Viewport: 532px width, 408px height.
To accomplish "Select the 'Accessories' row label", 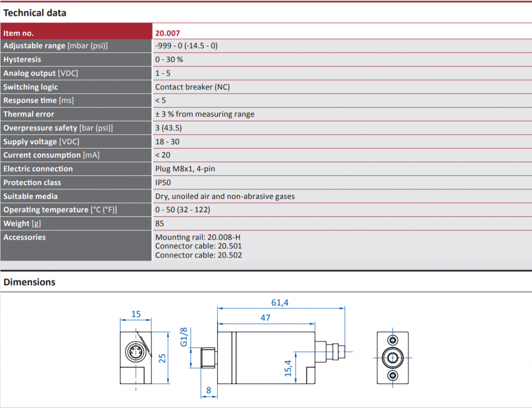I will [x=24, y=237].
